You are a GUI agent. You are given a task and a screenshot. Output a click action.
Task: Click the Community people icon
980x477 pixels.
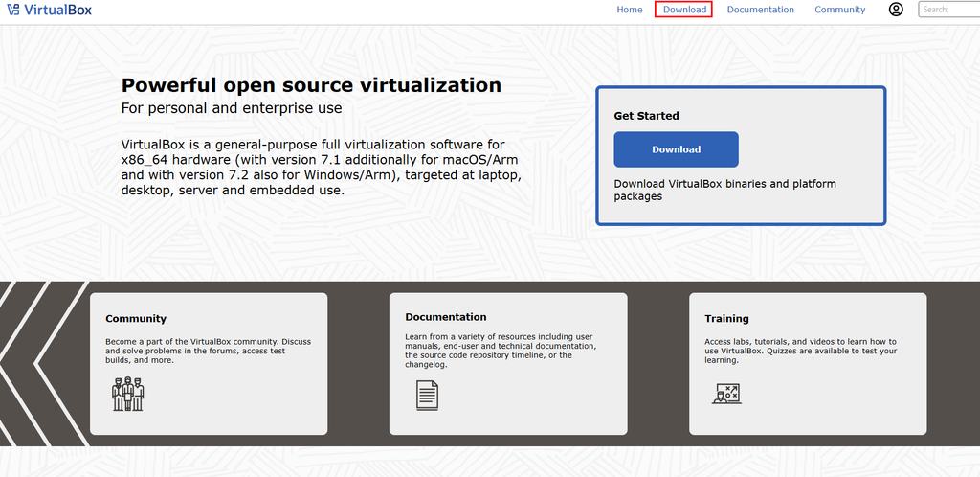click(128, 394)
